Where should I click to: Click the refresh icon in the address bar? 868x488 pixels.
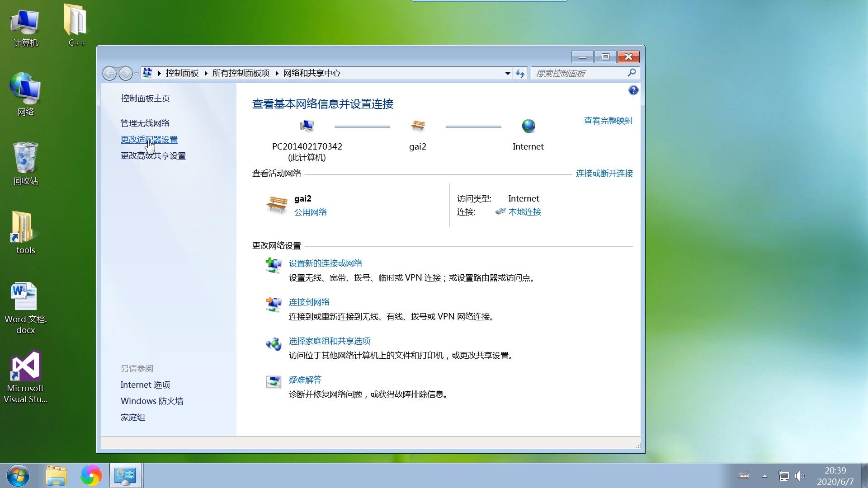pos(520,73)
